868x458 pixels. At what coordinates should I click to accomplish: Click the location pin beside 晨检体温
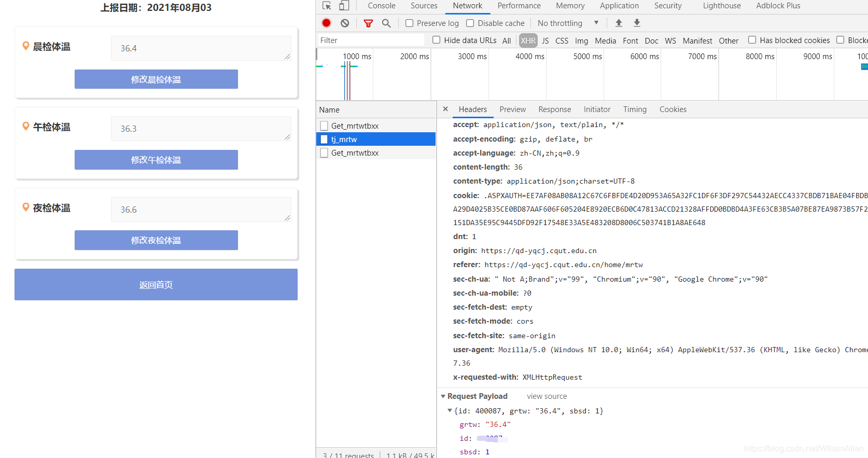tap(25, 46)
